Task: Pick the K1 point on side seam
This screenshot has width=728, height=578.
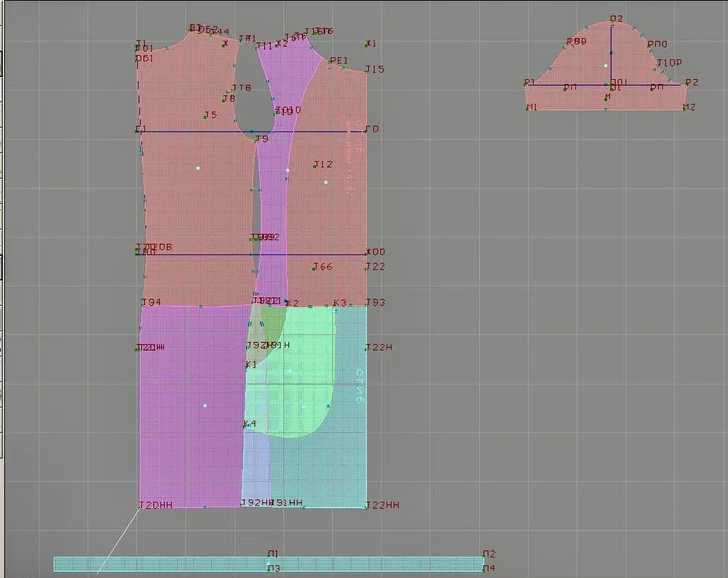Action: [251, 365]
